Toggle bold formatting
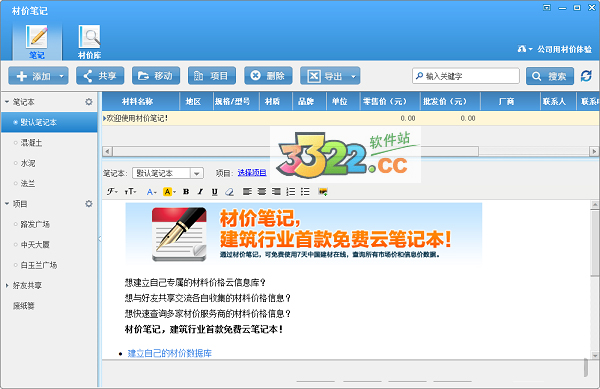The image size is (600, 389). [x=186, y=192]
